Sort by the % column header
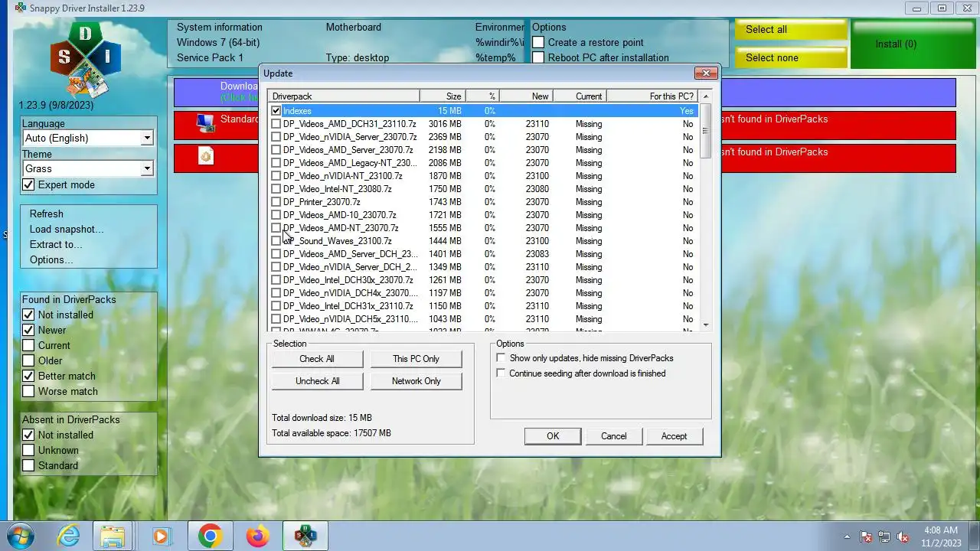This screenshot has width=980, height=551. (x=482, y=96)
